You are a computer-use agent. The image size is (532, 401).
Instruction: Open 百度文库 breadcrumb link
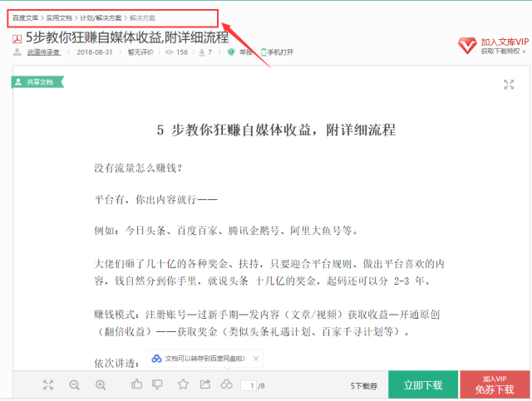tap(25, 18)
